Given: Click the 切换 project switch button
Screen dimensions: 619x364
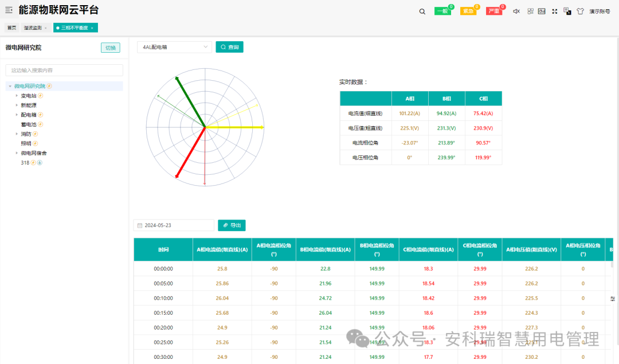Looking at the screenshot, I should pos(111,48).
